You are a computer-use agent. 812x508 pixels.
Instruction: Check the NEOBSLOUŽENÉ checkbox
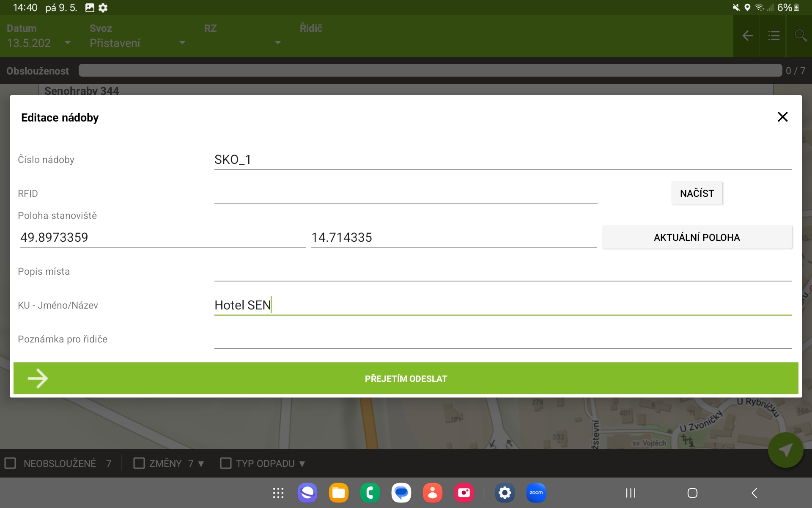(x=11, y=463)
